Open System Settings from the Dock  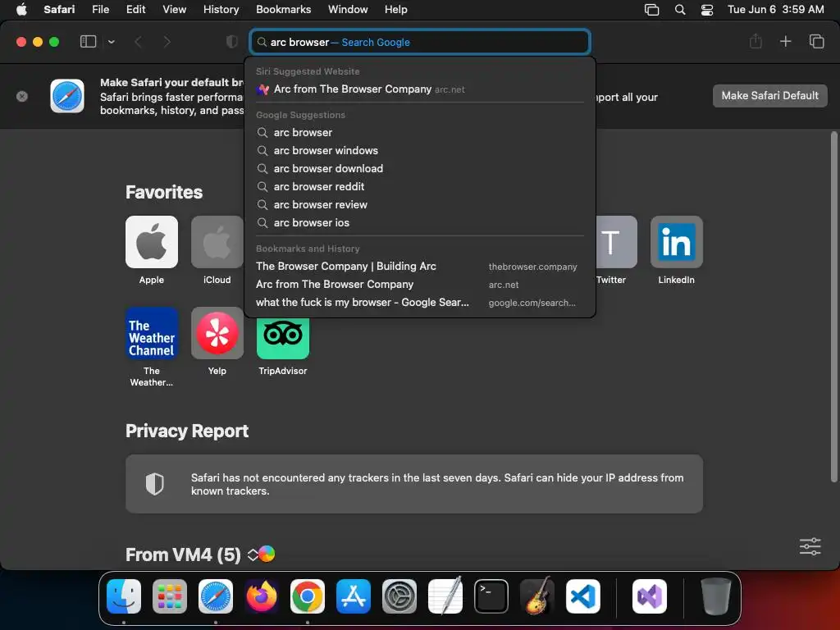(x=399, y=596)
